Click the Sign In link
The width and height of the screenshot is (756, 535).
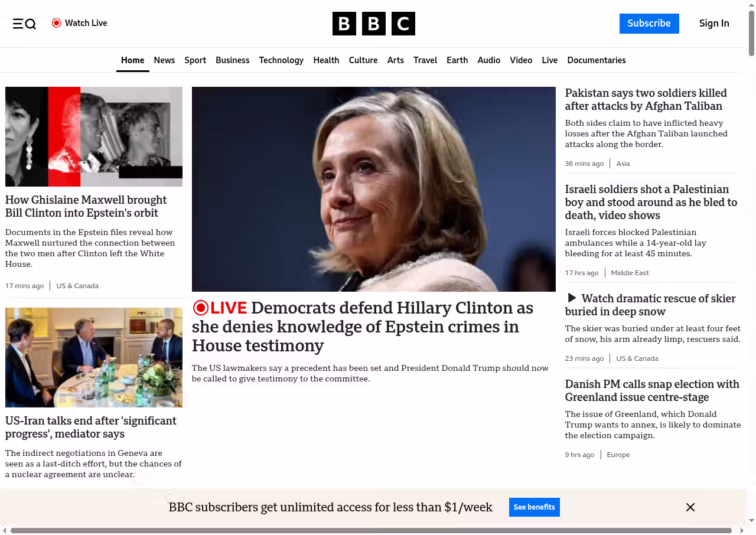pos(713,24)
